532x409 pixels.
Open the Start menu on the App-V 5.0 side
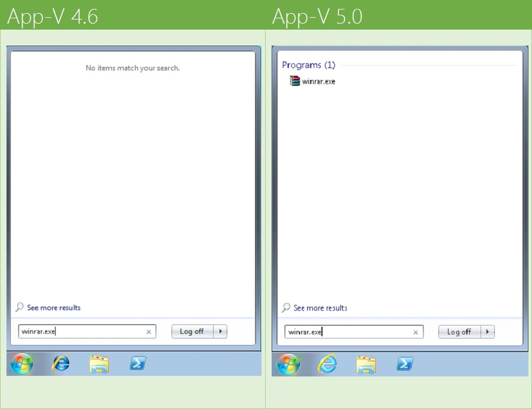(x=289, y=364)
